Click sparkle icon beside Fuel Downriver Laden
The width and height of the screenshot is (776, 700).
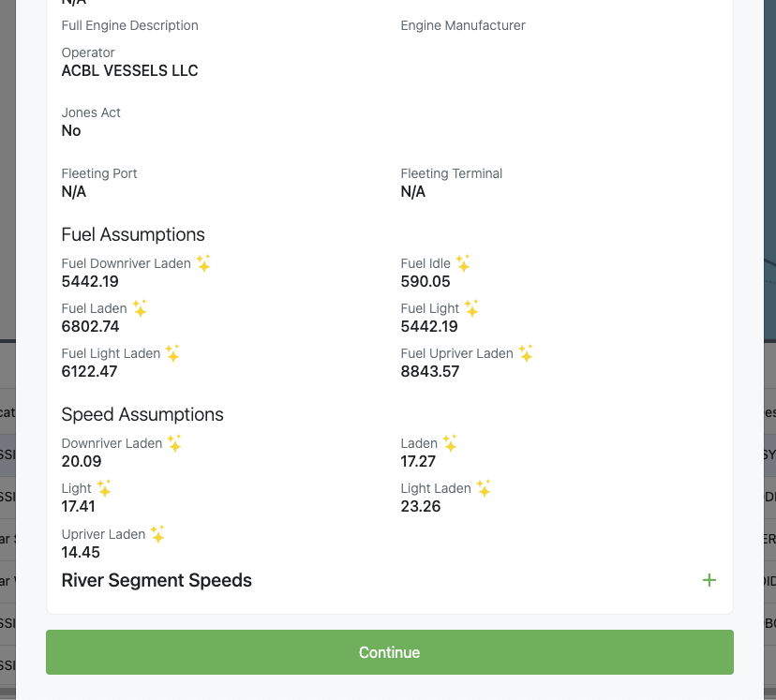[203, 263]
